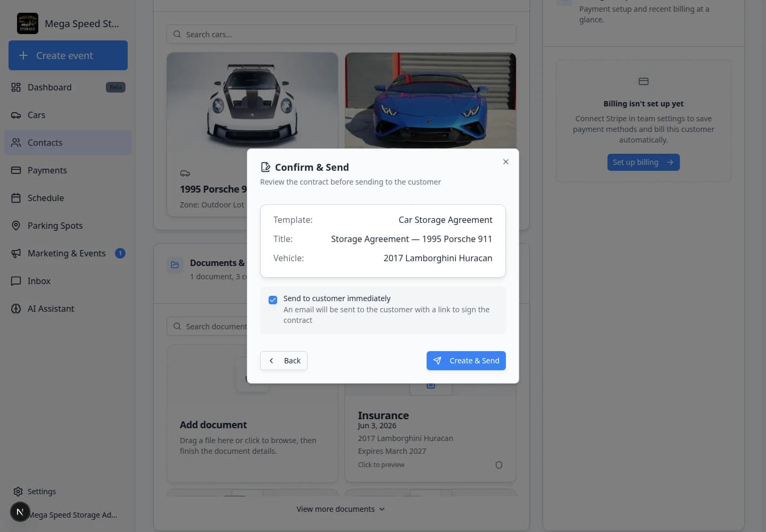Open Marketing & Events page
766x532 pixels.
pos(68,253)
